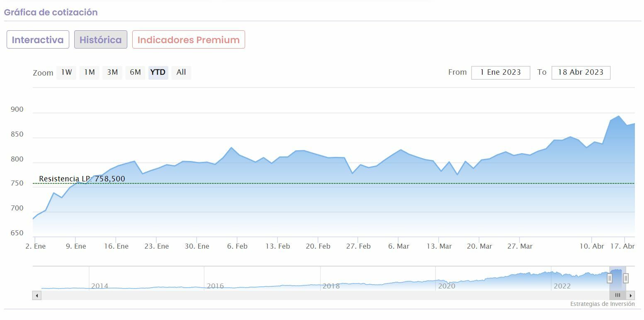This screenshot has height=320, width=644.
Task: Choose the 6M zoom range
Action: (135, 72)
